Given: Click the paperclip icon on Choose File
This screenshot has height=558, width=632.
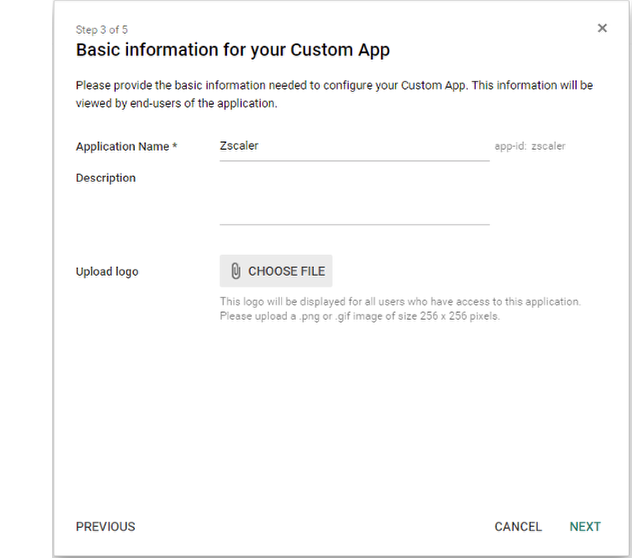Looking at the screenshot, I should pyautogui.click(x=236, y=271).
